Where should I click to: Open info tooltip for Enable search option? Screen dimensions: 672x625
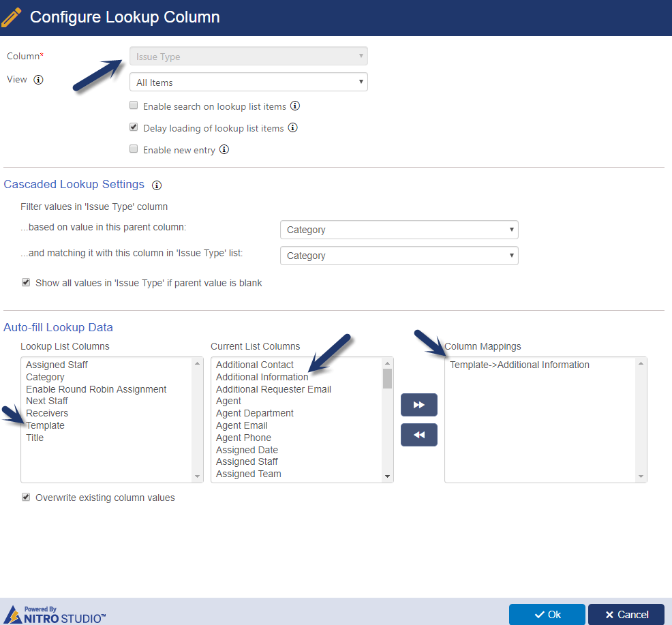tap(295, 106)
